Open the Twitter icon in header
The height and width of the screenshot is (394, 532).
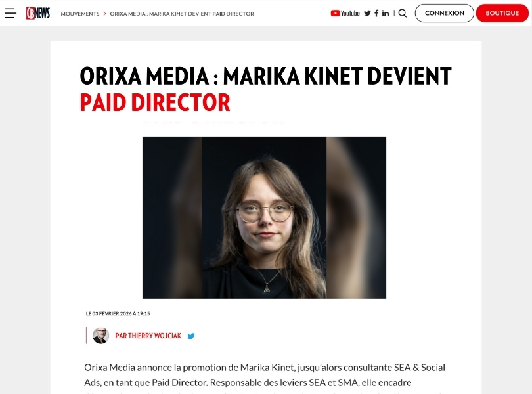click(367, 13)
